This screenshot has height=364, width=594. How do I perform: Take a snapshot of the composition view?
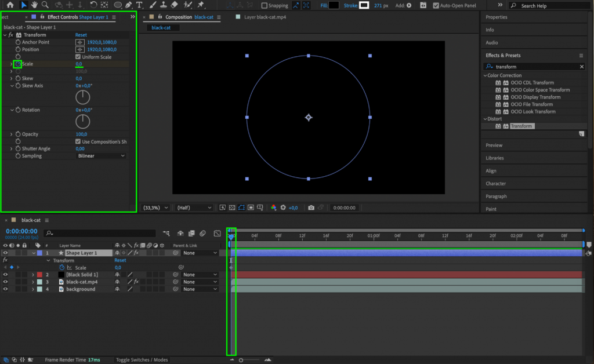[x=312, y=207]
